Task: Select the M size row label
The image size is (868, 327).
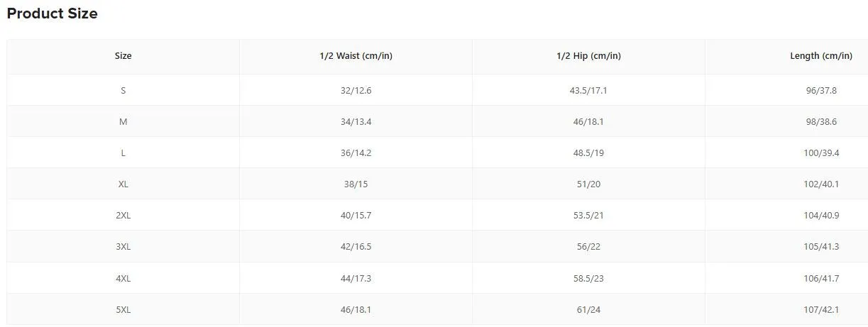Action: point(123,122)
